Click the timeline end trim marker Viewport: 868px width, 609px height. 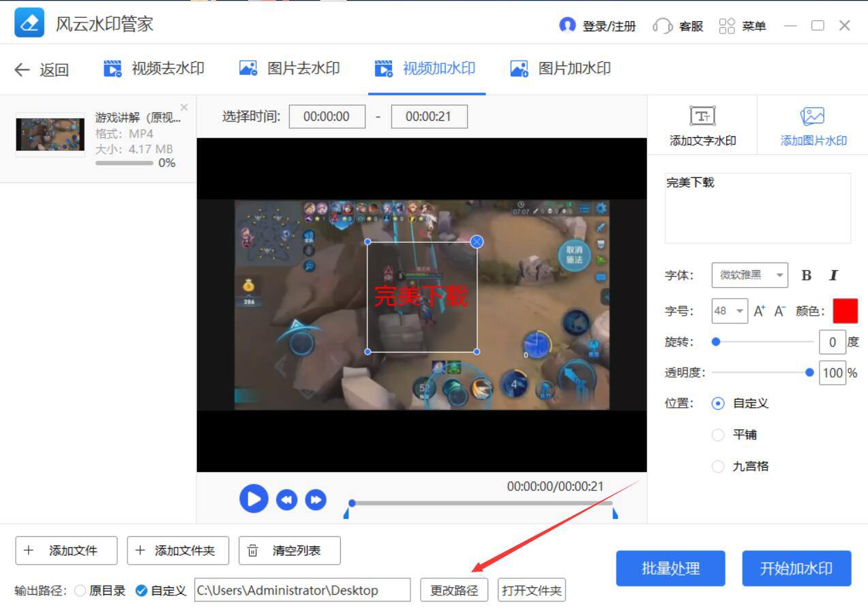tap(615, 513)
